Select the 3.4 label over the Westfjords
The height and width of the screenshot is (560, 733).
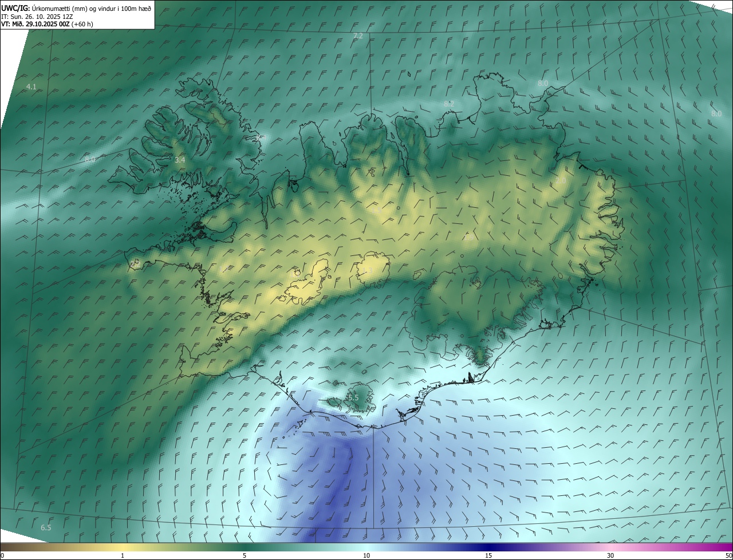point(180,160)
